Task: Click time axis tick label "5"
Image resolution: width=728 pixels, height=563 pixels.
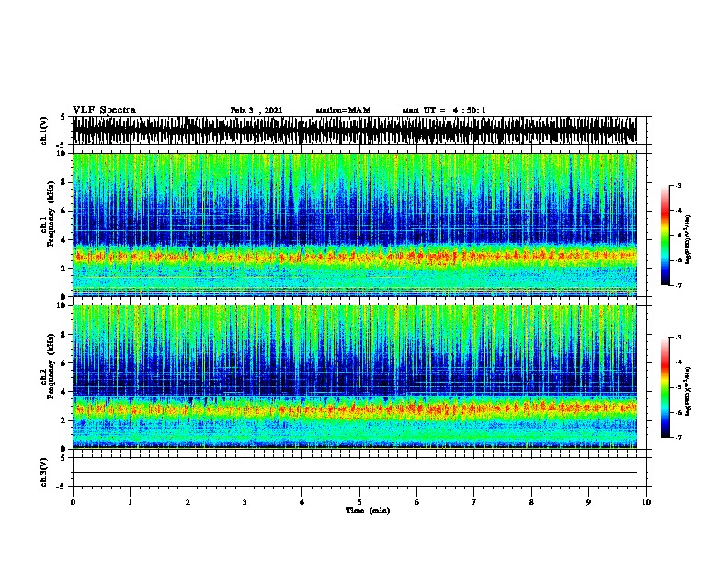Action: 359,502
